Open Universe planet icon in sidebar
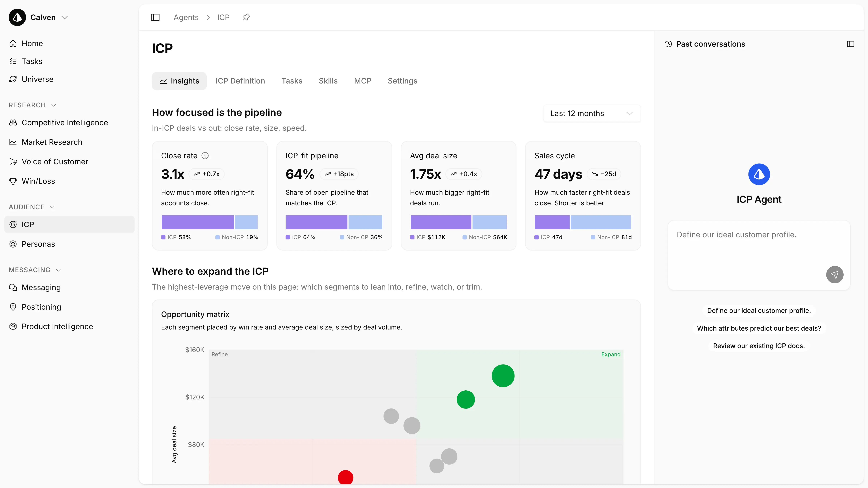This screenshot has width=868, height=488. pos(13,79)
